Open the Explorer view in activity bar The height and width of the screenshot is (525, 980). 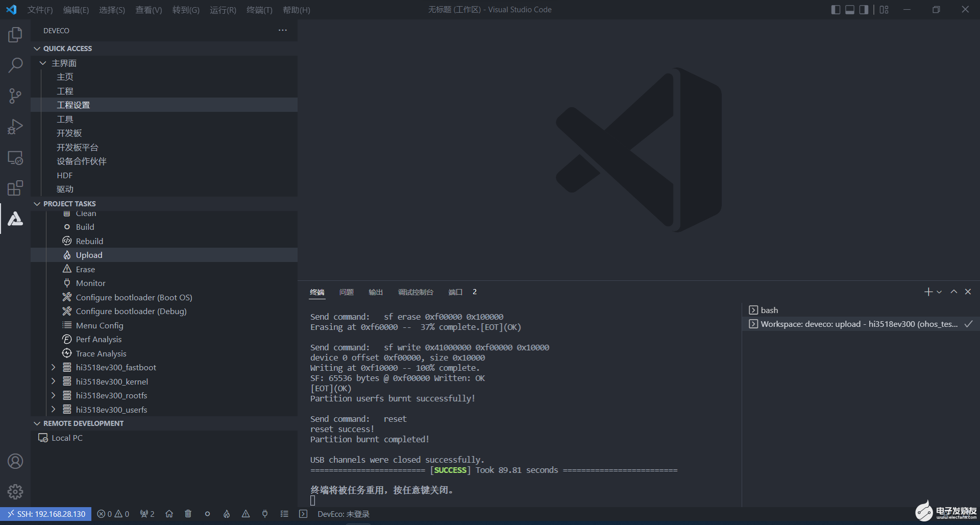pyautogui.click(x=15, y=35)
